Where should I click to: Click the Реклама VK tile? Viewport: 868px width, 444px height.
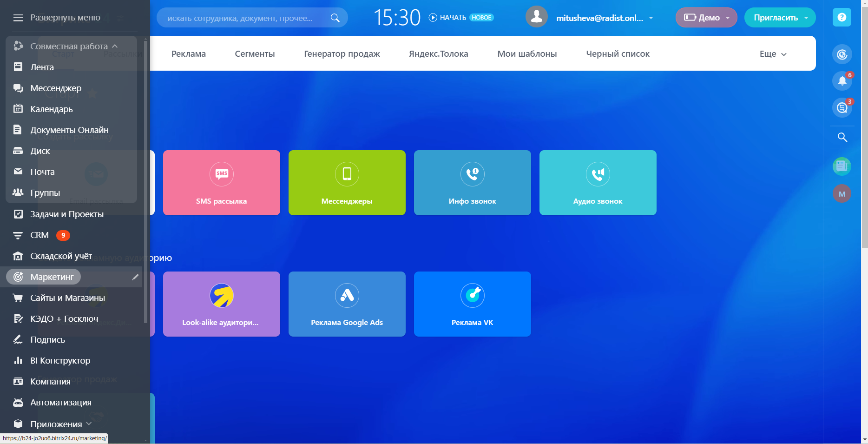[x=473, y=304]
